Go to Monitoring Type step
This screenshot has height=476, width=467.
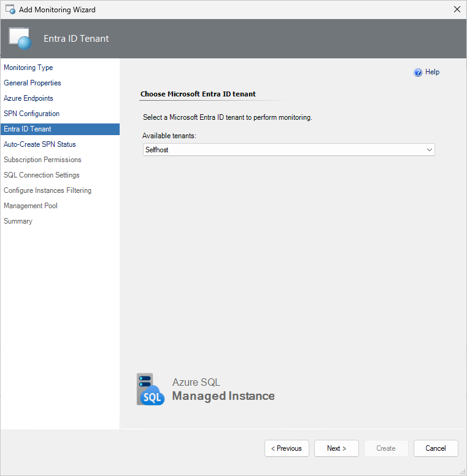coord(28,68)
